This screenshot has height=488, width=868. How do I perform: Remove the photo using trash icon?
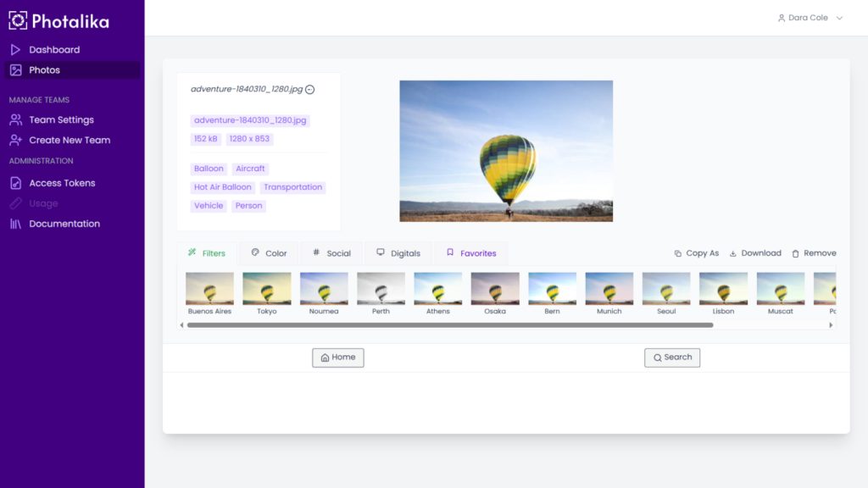(795, 253)
